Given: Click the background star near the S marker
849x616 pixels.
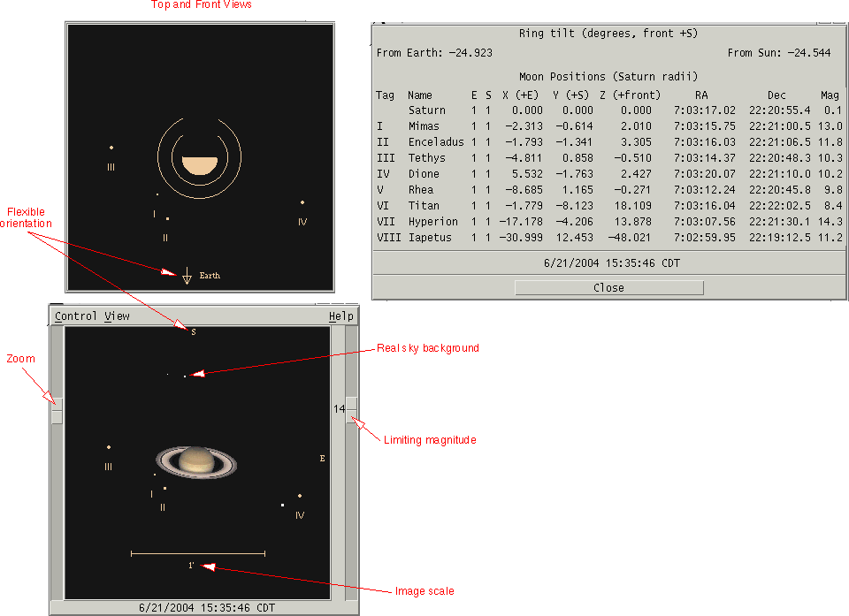Looking at the screenshot, I should pyautogui.click(x=185, y=376).
